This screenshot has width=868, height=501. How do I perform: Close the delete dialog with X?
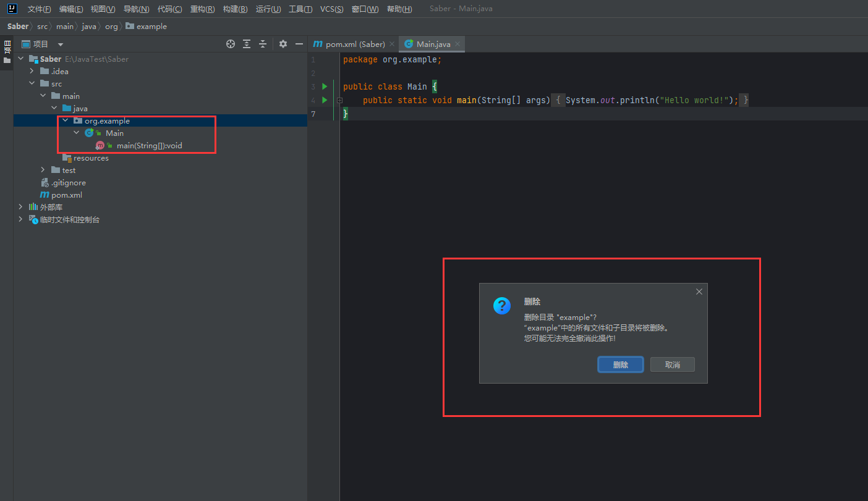(699, 292)
